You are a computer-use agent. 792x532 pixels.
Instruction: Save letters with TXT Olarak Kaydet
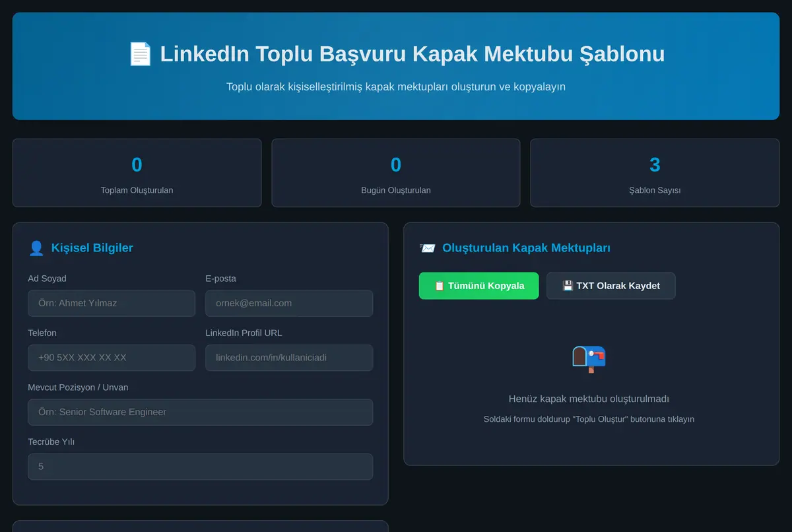[610, 286]
